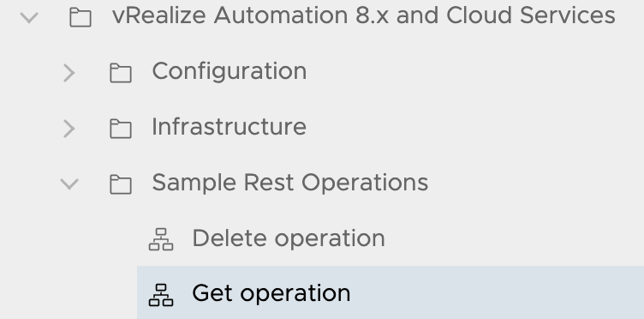Click the word Delete in the workflow list
Image resolution: width=644 pixels, height=319 pixels.
(230, 238)
